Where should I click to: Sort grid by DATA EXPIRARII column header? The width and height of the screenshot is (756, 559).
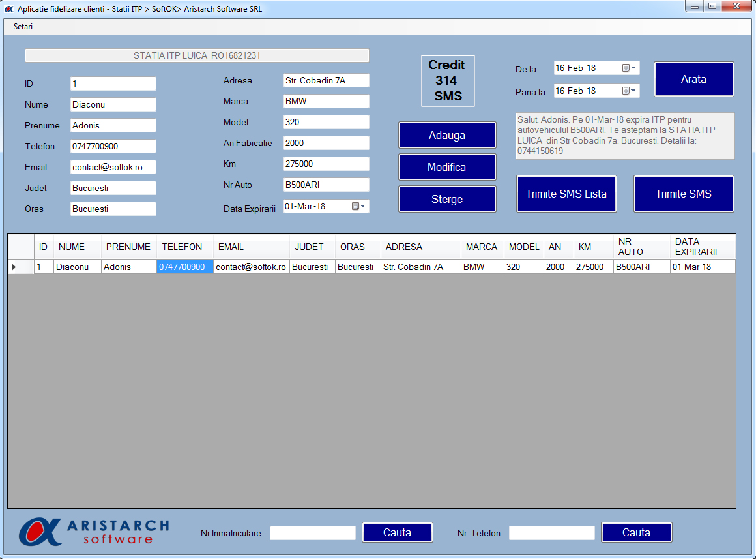tap(703, 247)
